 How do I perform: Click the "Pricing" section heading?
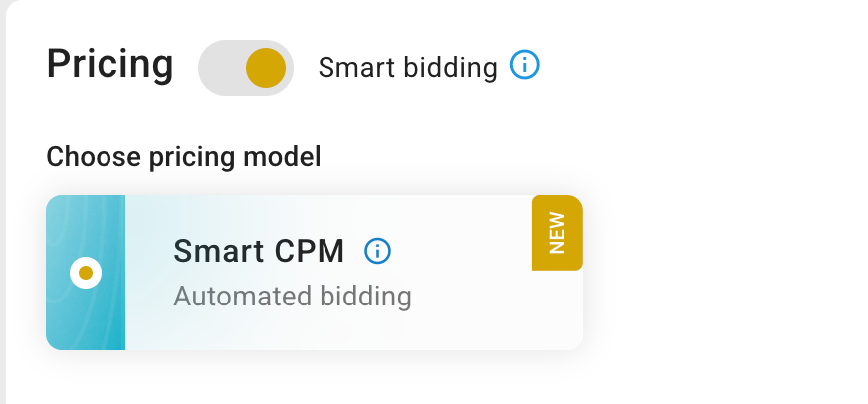coord(109,65)
